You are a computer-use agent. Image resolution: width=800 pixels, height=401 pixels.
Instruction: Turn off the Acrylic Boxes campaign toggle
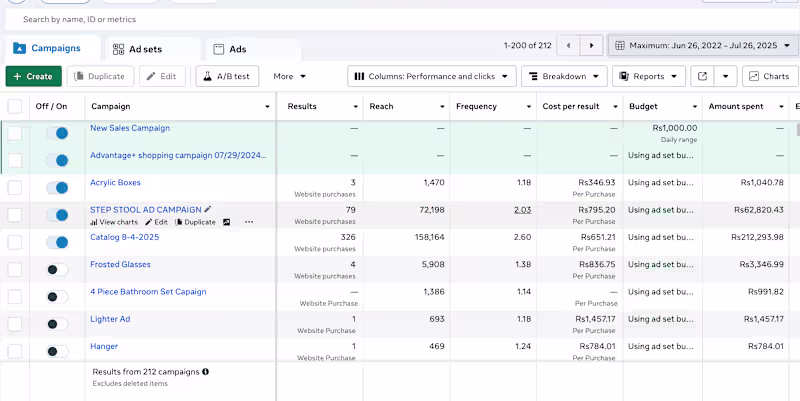tap(58, 187)
